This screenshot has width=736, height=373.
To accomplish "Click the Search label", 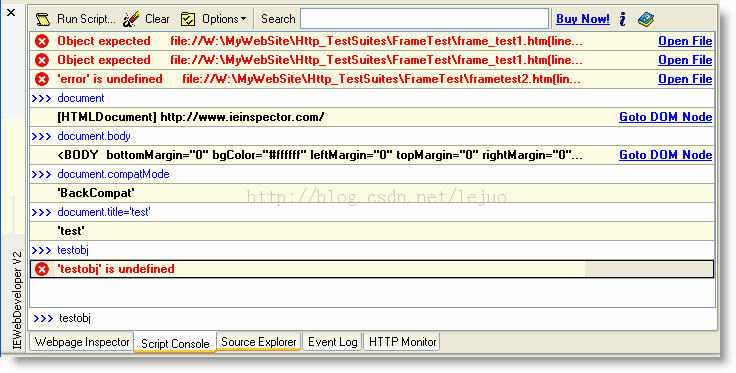I will tap(278, 19).
